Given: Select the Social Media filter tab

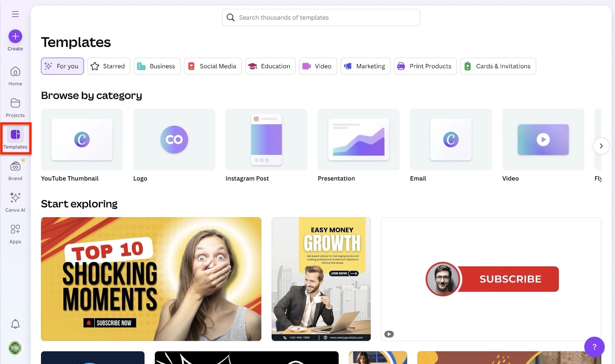Looking at the screenshot, I should [213, 66].
